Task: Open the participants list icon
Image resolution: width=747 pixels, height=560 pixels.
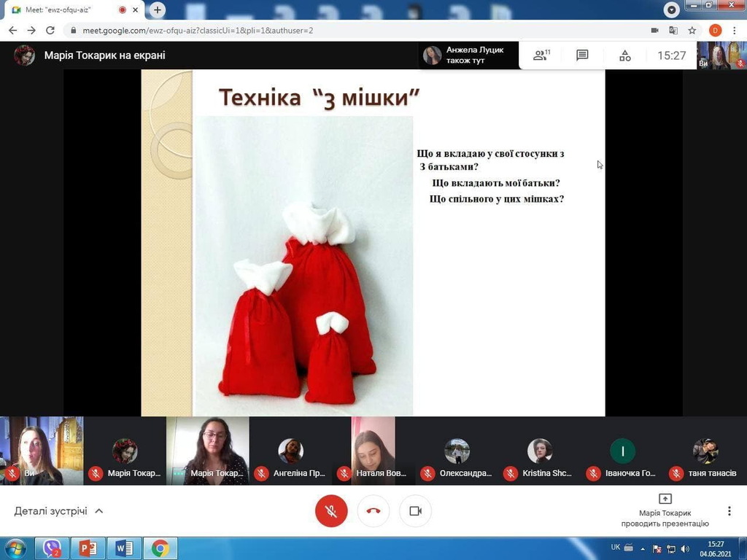Action: click(541, 55)
